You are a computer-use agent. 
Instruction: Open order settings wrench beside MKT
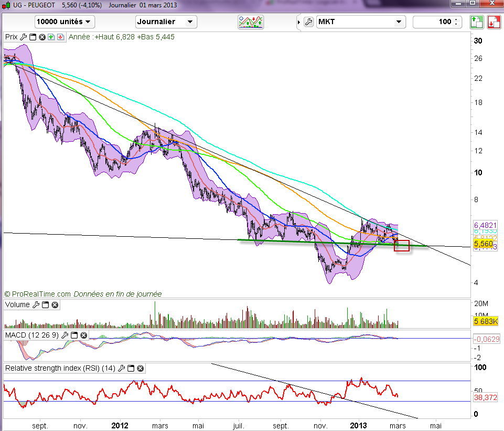point(308,22)
